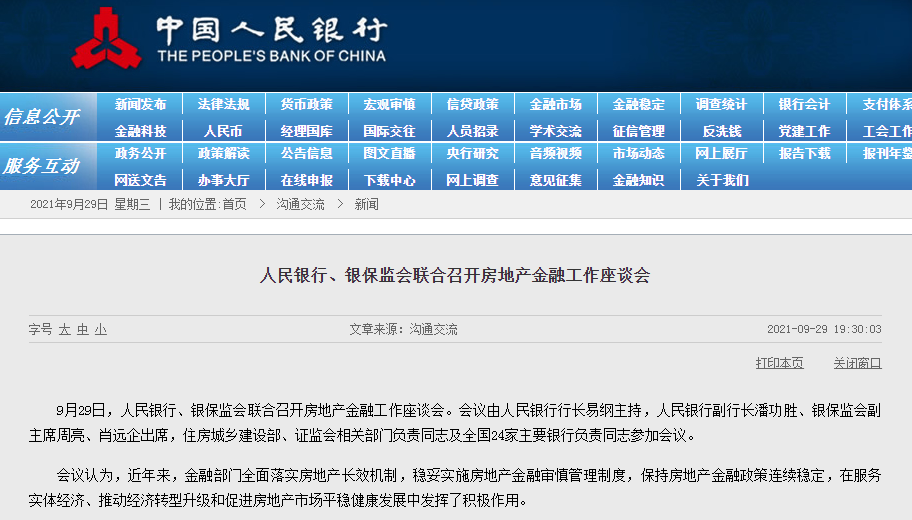Click the People's Bank of China red logo

point(106,38)
